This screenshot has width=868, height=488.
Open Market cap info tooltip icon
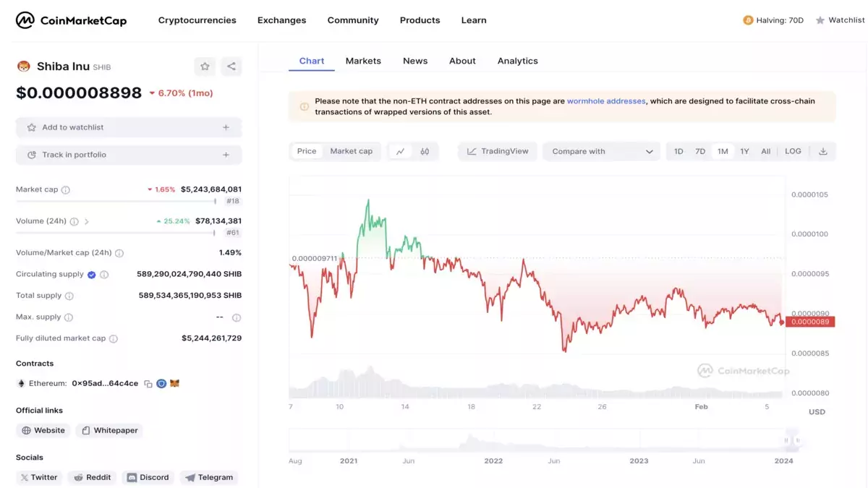point(66,190)
